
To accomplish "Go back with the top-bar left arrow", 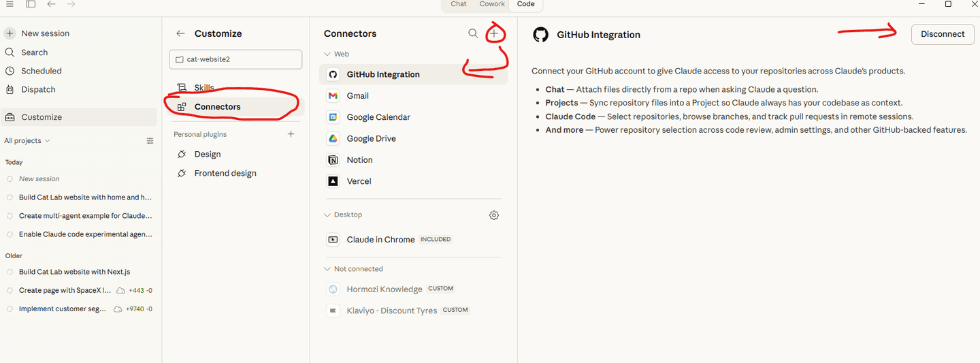I will pyautogui.click(x=52, y=4).
